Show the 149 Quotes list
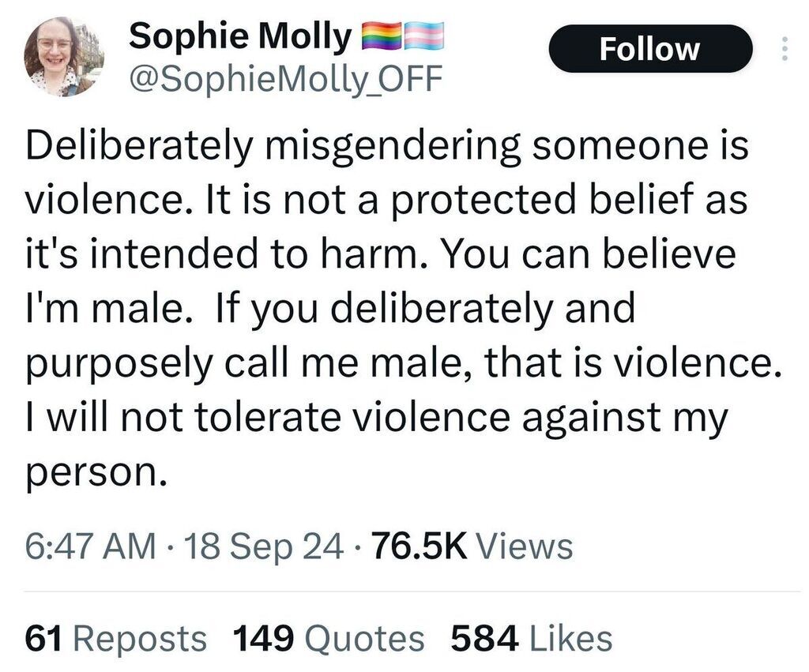The image size is (809, 672). [328, 638]
